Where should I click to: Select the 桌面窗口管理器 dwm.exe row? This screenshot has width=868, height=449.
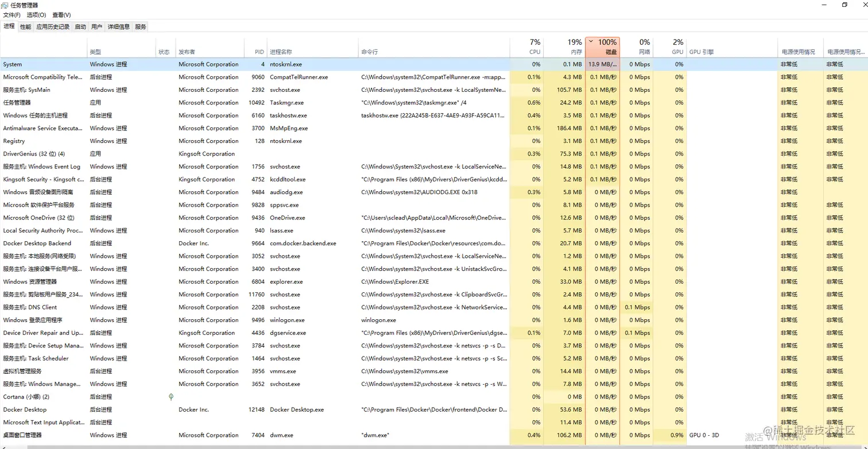point(434,435)
